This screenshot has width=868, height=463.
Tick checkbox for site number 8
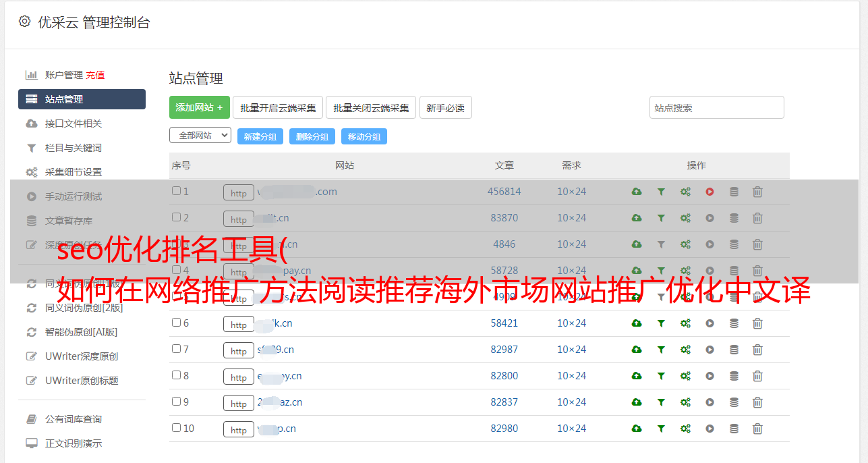(x=176, y=375)
